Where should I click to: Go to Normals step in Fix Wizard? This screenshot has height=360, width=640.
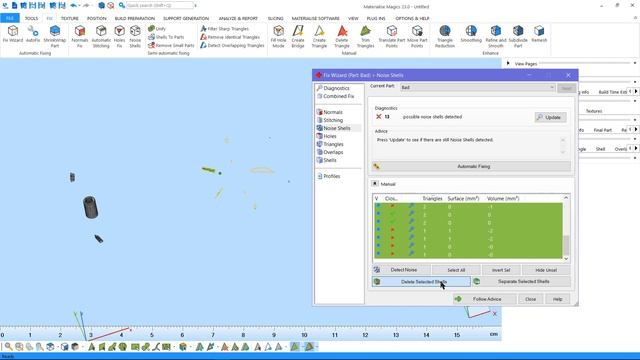pos(329,112)
